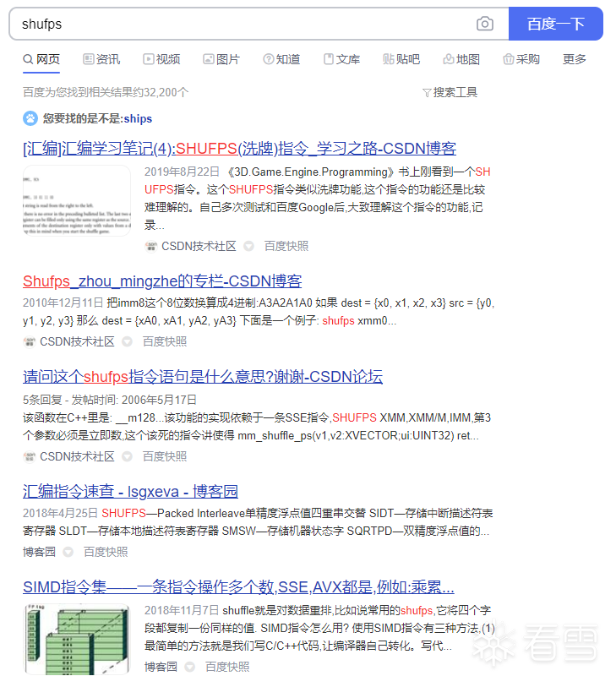Switch to the 贴吧 tab
The image size is (616, 687).
click(401, 59)
